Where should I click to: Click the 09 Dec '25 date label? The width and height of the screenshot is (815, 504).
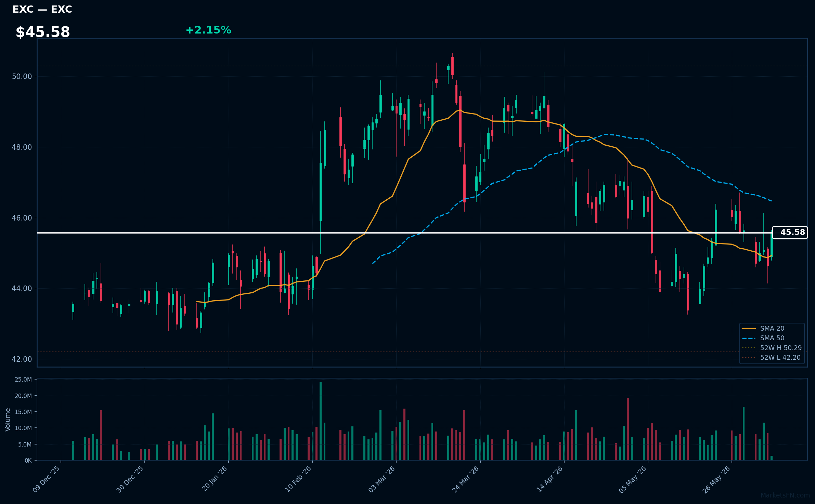(46, 479)
